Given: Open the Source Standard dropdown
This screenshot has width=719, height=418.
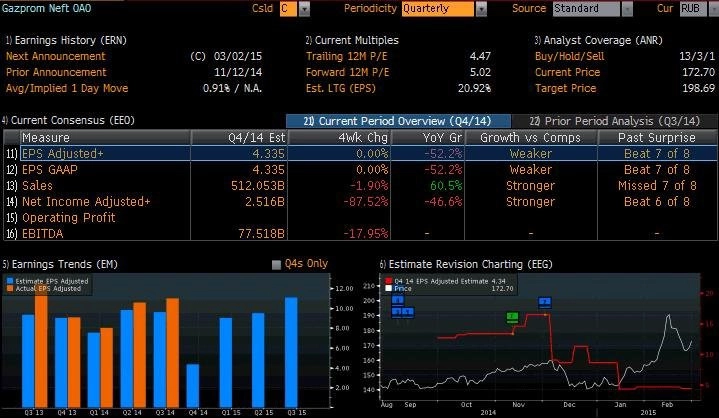Looking at the screenshot, I should (627, 9).
